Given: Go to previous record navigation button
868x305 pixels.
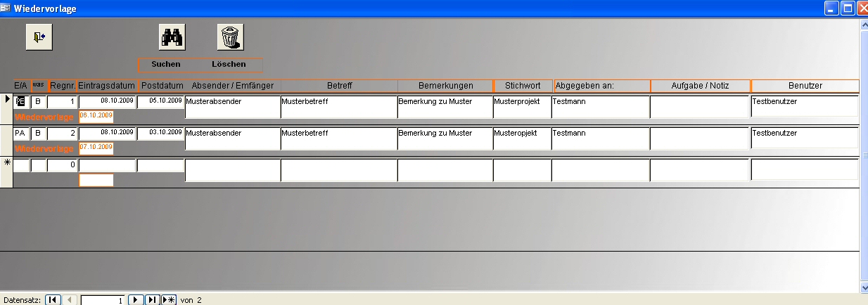Looking at the screenshot, I should (69, 300).
